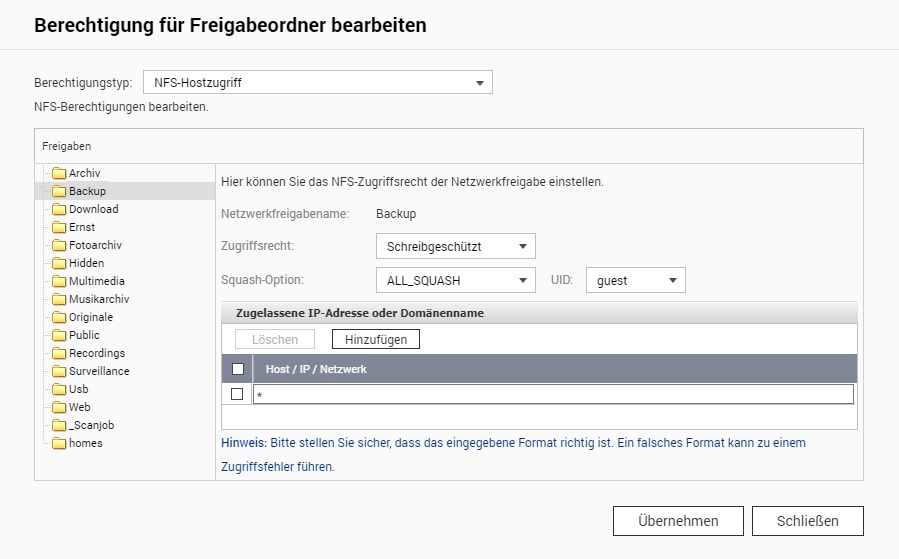Screen dimensions: 899x559
Task: Select the Recordings share in the tree
Action: tap(96, 353)
